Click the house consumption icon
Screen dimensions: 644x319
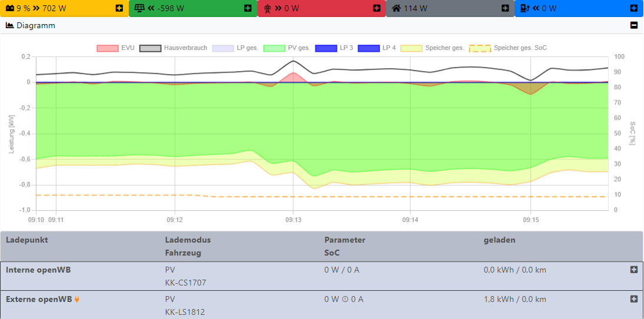(x=396, y=8)
